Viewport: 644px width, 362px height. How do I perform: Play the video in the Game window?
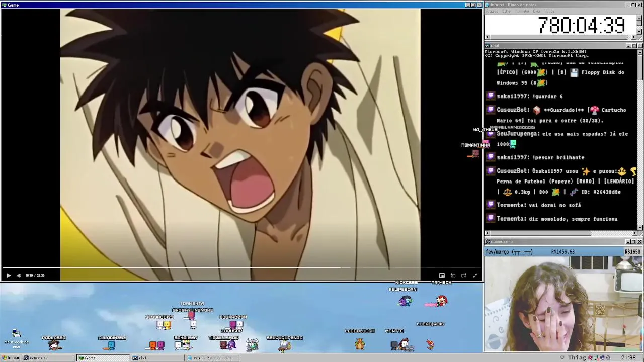(x=8, y=275)
